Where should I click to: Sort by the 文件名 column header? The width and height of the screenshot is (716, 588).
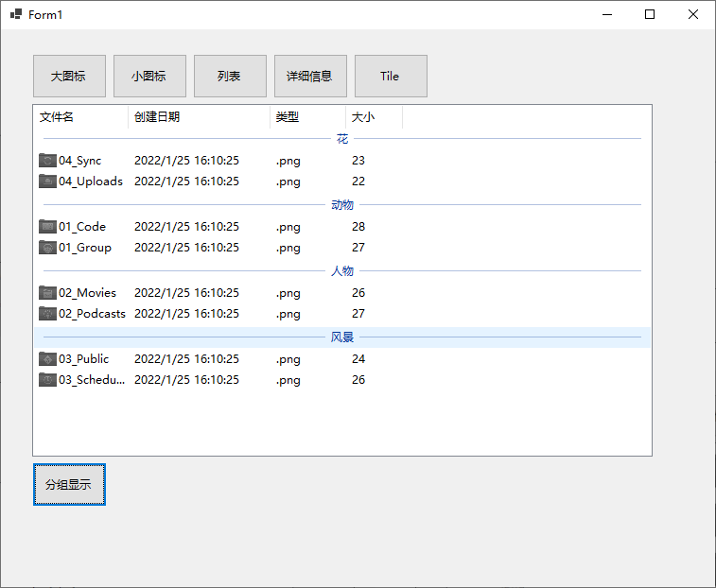click(80, 117)
